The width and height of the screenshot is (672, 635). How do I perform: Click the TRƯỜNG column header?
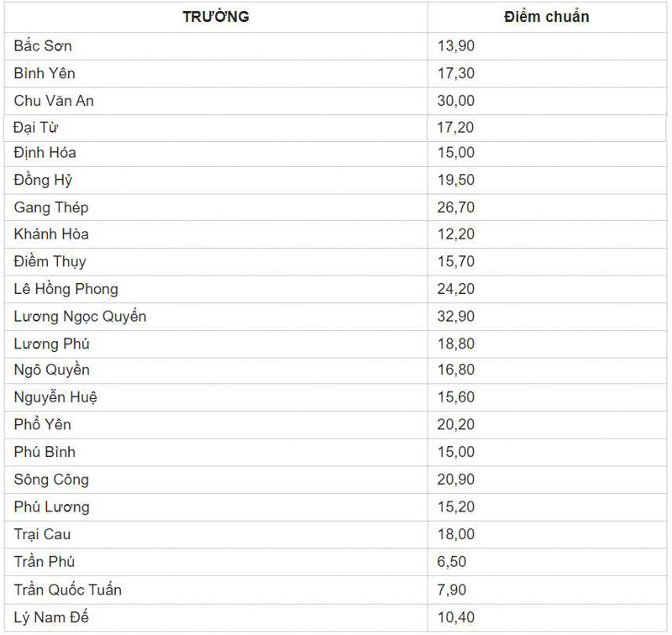[x=216, y=17]
